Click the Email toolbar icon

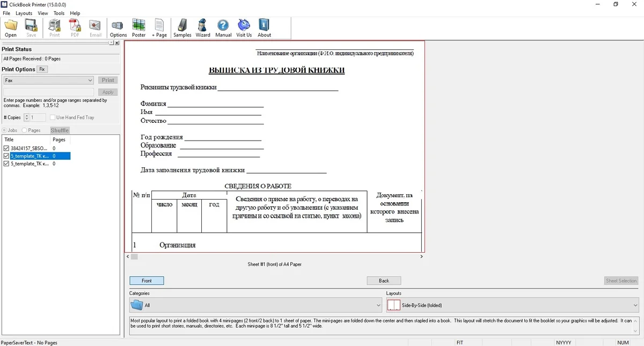(96, 25)
